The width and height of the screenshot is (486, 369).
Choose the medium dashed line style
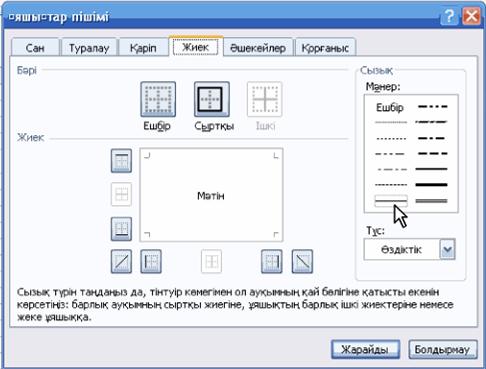pos(432,154)
